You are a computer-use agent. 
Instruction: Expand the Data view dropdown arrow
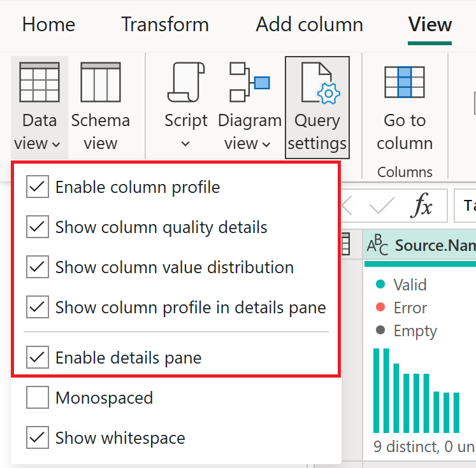(56, 145)
